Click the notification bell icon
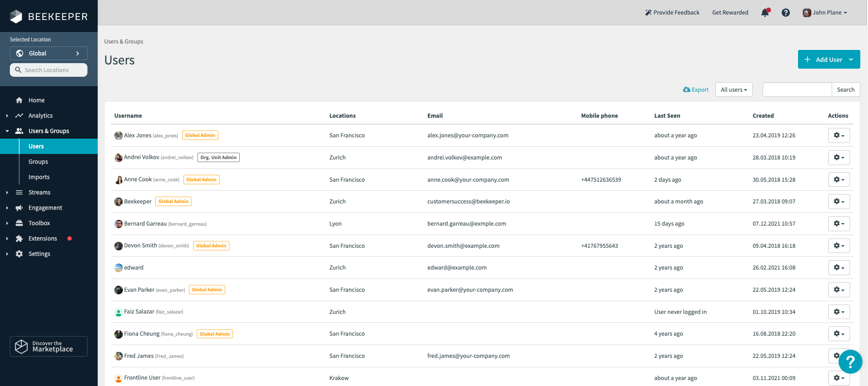 [765, 13]
